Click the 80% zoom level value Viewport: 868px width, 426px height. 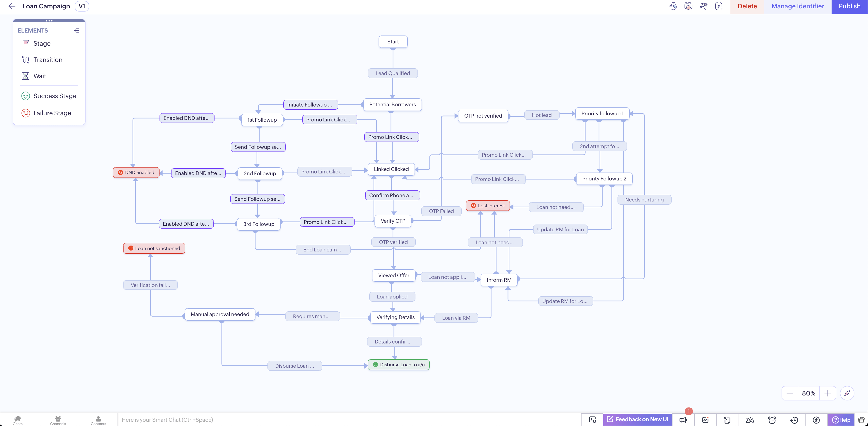pos(809,393)
